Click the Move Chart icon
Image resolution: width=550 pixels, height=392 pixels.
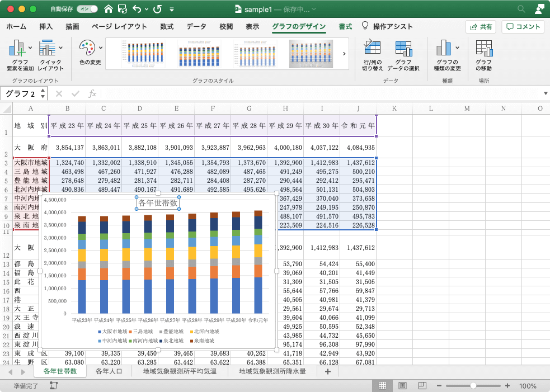[483, 49]
